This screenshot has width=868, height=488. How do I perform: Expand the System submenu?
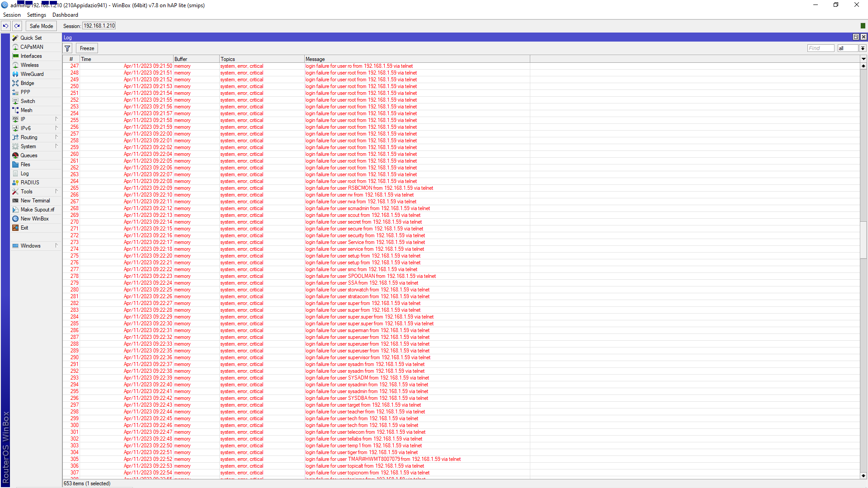28,146
